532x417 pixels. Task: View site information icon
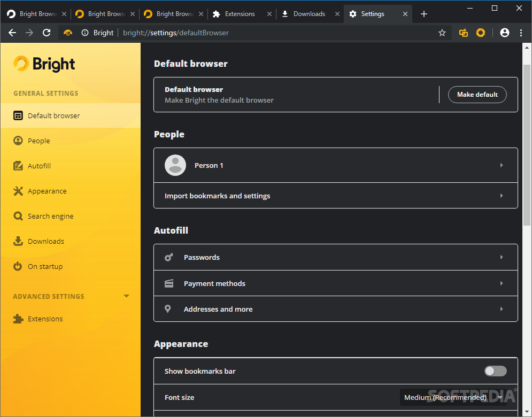[x=85, y=33]
